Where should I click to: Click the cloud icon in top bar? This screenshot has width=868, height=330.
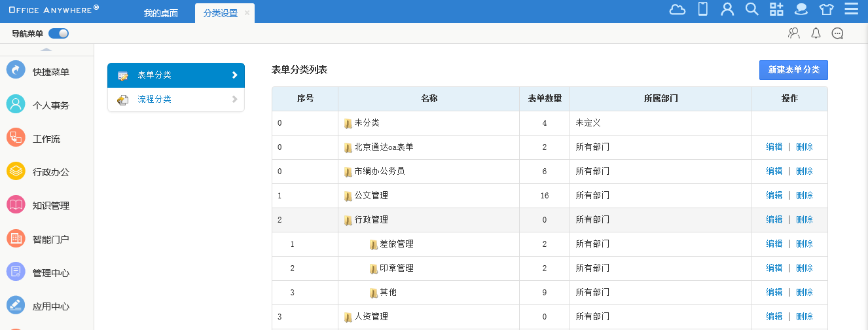[678, 9]
